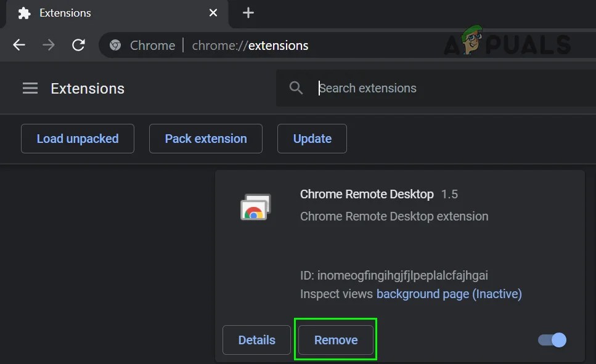
Task: Click the Chrome Remote Desktop extension description
Action: (394, 216)
